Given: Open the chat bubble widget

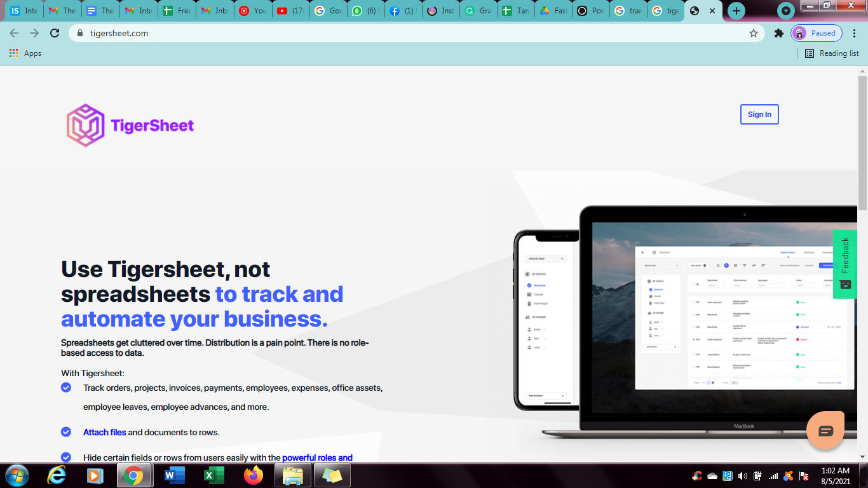Looking at the screenshot, I should [x=825, y=430].
